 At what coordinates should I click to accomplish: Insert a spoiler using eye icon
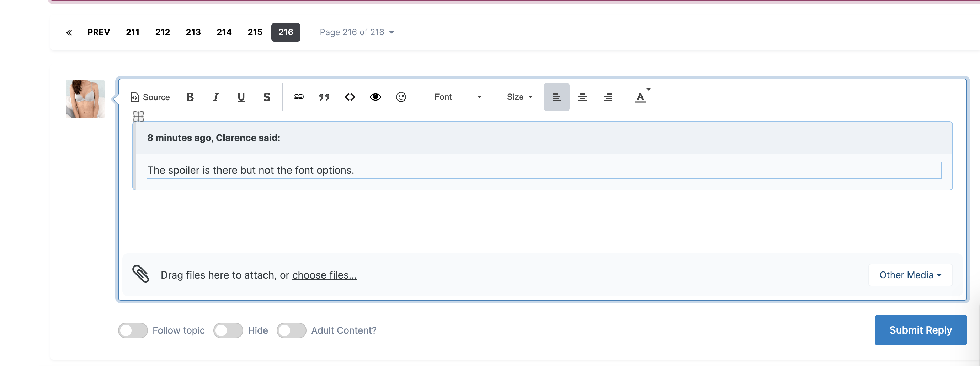tap(376, 97)
